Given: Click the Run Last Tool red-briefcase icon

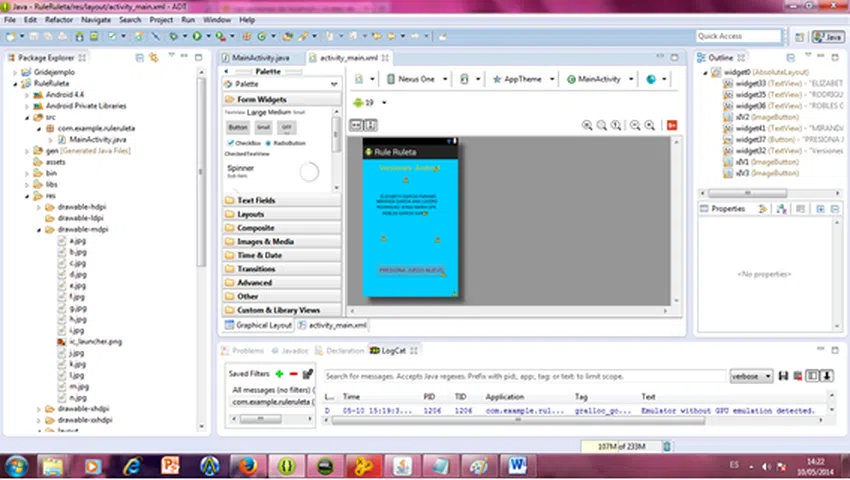Looking at the screenshot, I should 220,36.
